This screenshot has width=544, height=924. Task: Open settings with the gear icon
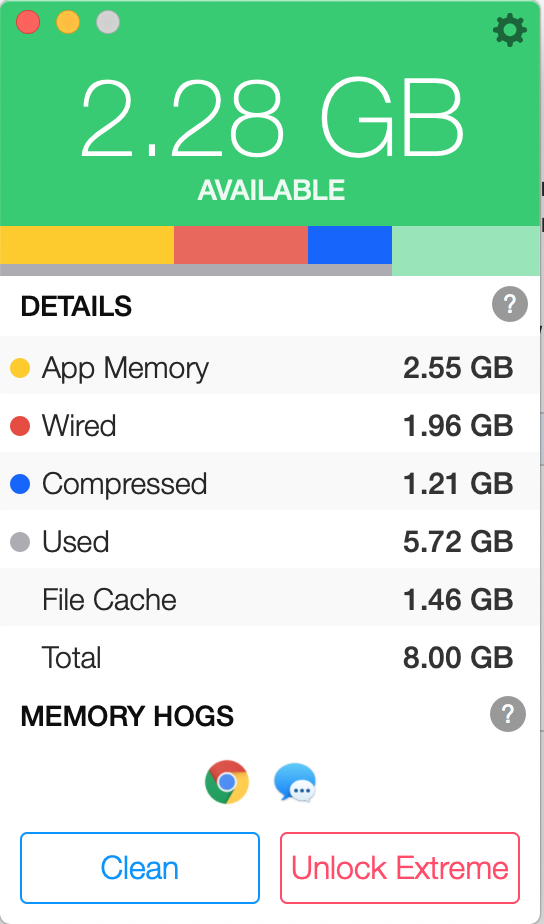click(509, 31)
